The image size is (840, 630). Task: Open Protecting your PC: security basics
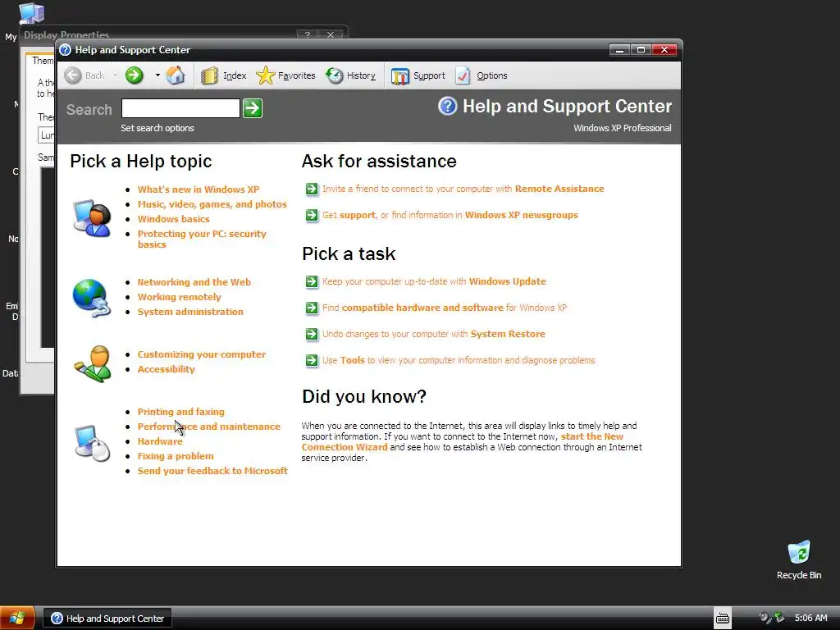pos(202,239)
